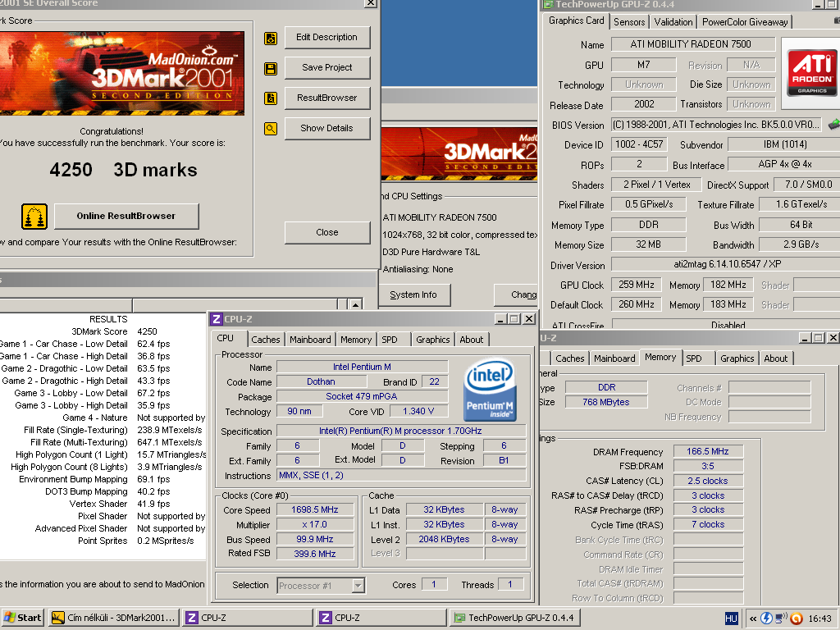
Task: Click the 3DMark2001 banner in score dialog
Action: tap(122, 73)
